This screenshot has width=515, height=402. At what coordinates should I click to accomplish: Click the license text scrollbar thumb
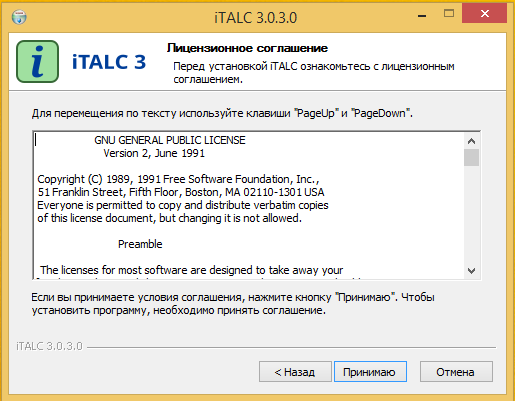471,157
